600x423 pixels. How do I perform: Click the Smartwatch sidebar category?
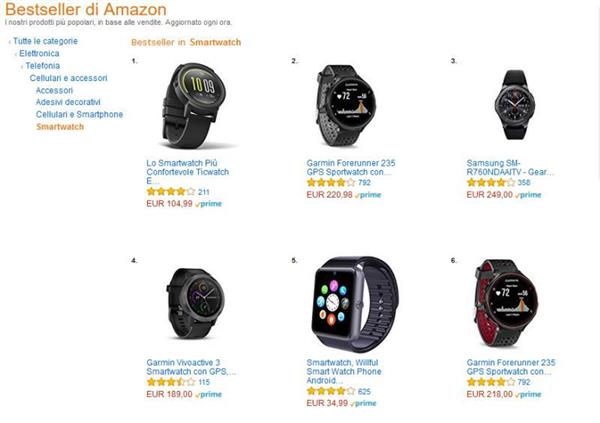[60, 127]
